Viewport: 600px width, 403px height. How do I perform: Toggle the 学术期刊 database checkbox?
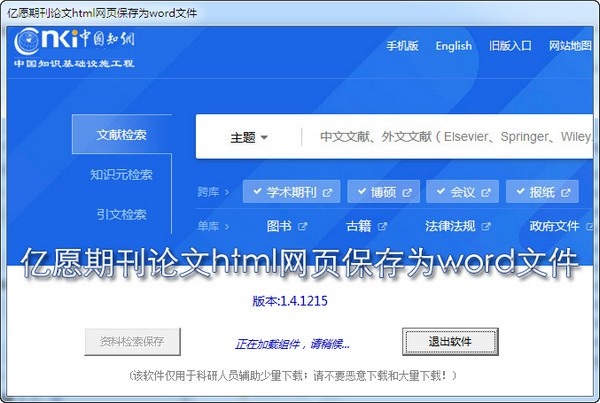(x=257, y=191)
